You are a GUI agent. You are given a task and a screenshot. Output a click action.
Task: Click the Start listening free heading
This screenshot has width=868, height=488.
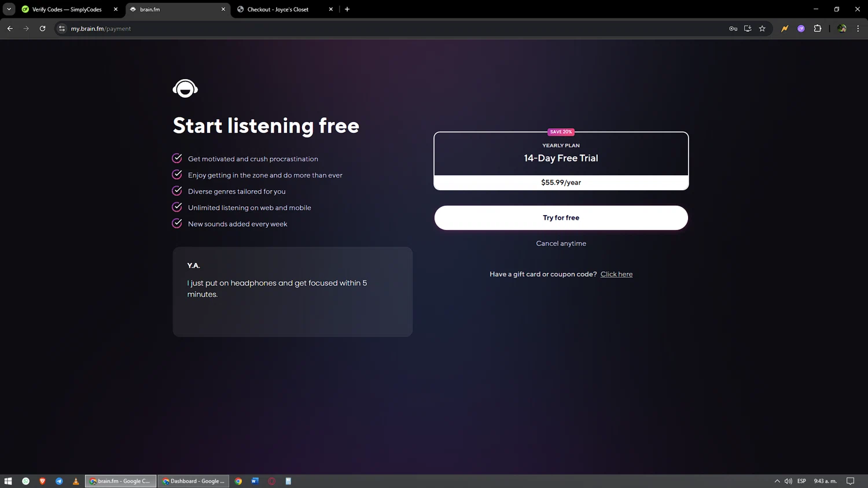(x=266, y=125)
